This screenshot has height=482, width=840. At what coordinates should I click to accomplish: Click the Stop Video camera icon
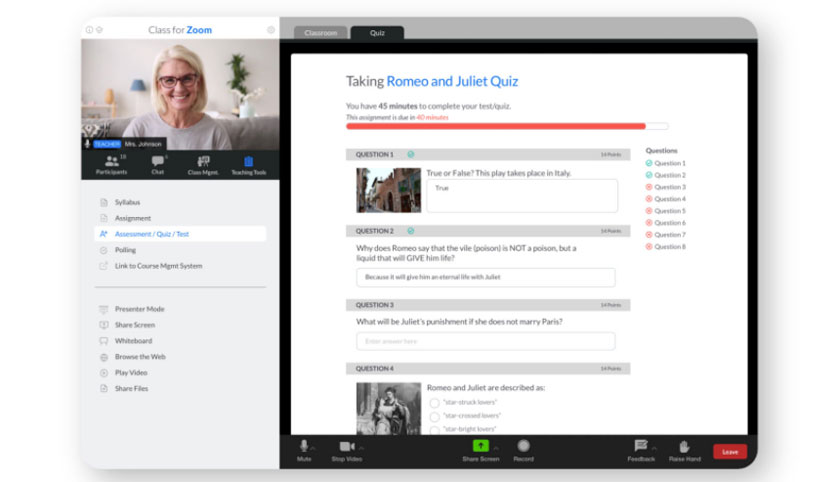coord(347,446)
